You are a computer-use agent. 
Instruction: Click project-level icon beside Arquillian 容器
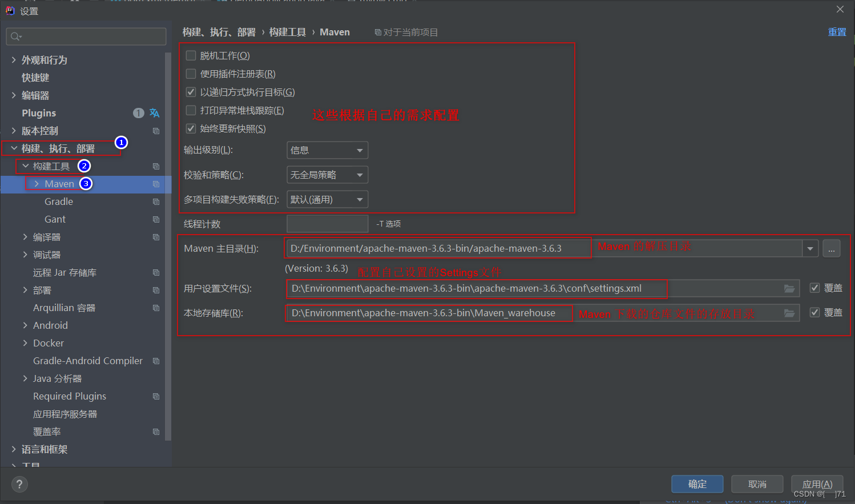tap(156, 308)
